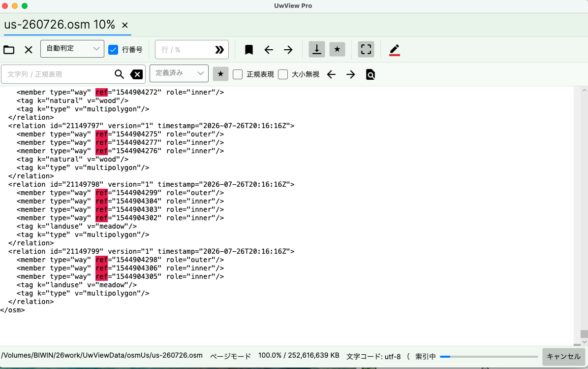Close the us-260726.osm tab

click(x=125, y=25)
